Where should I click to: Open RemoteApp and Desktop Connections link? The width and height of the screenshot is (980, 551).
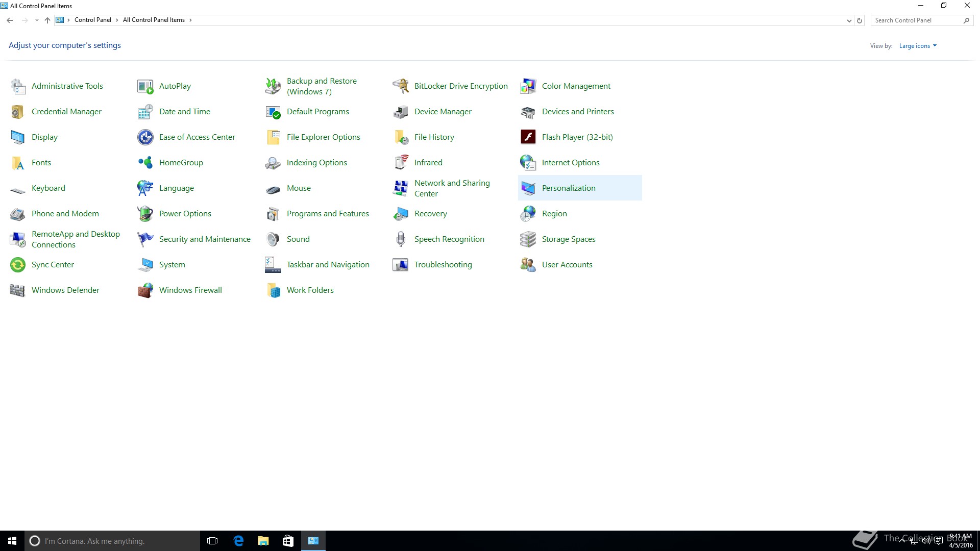(x=76, y=239)
